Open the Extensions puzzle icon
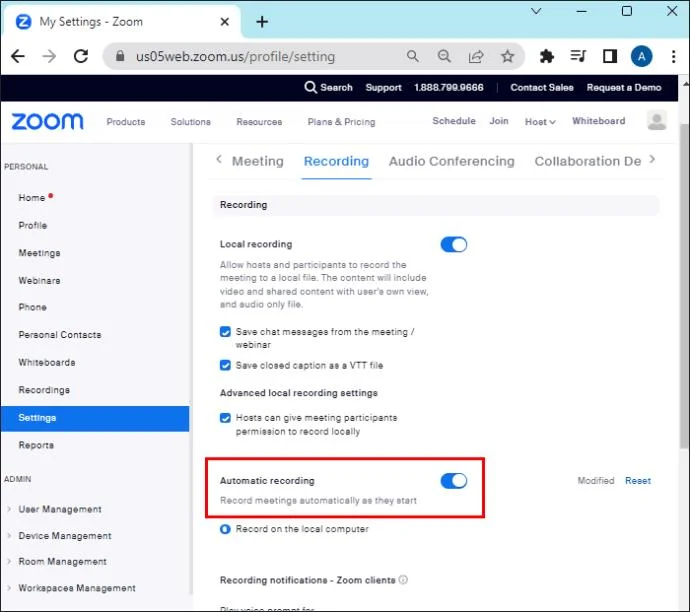 coord(547,56)
